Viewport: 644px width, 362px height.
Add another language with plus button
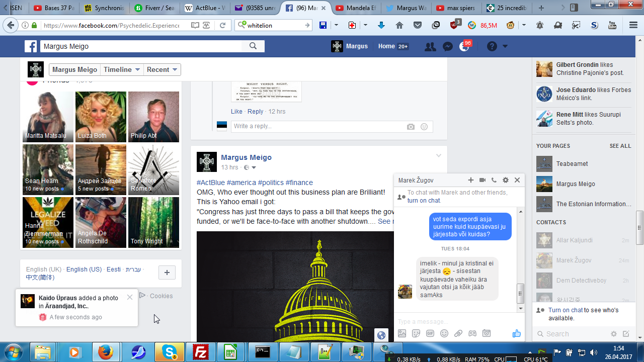pyautogui.click(x=167, y=273)
